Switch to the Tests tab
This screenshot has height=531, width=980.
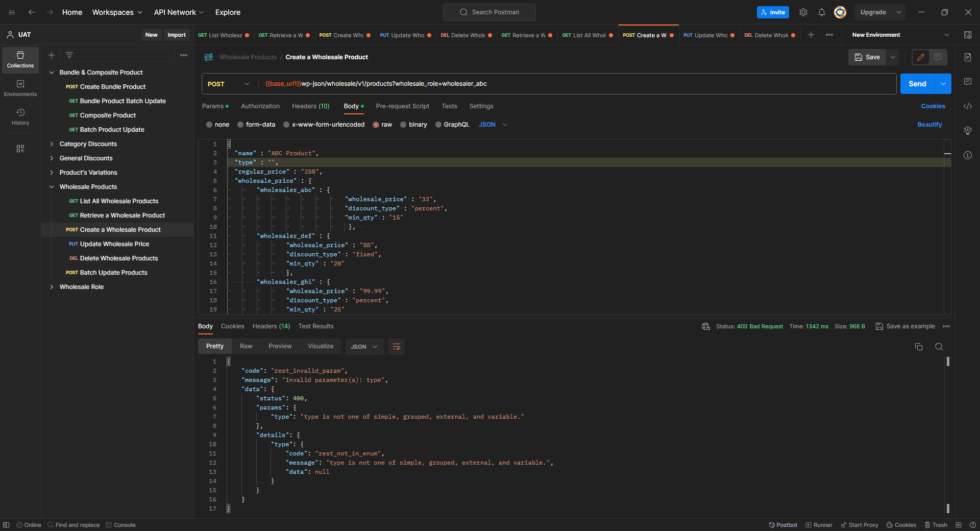point(449,106)
